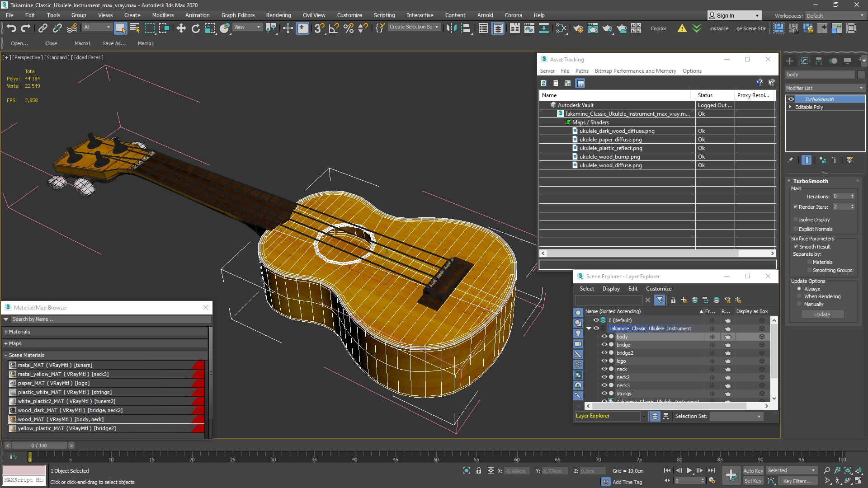Open the Mirror tool
This screenshot has width=868, height=488.
pyautogui.click(x=451, y=28)
